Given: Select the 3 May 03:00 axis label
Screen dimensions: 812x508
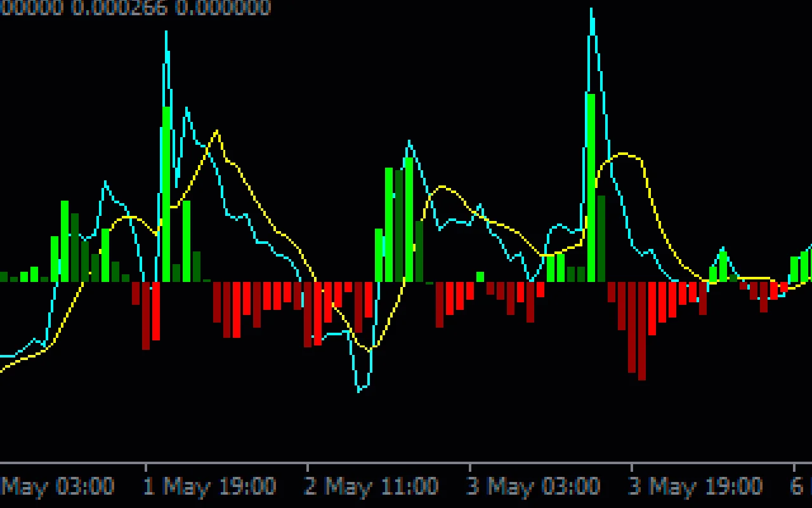Looking at the screenshot, I should coord(533,486).
